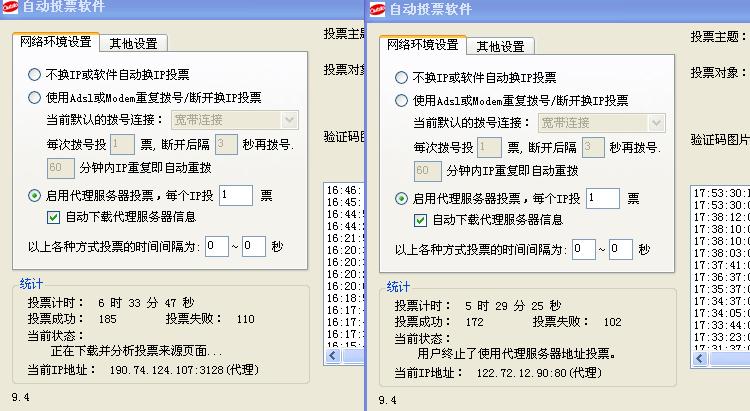Switch to '其他设置' tab in left window
The width and height of the screenshot is (750, 411).
click(136, 43)
